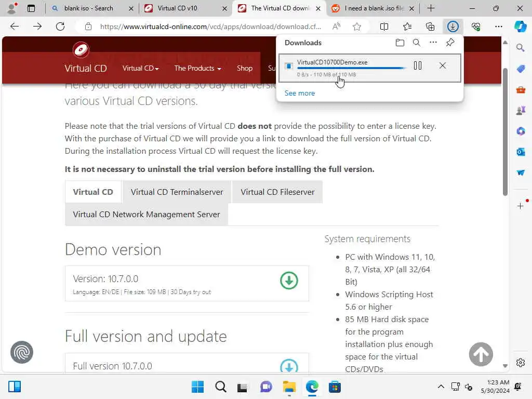Image resolution: width=532 pixels, height=399 pixels.
Task: Reload the current page
Action: click(x=60, y=26)
